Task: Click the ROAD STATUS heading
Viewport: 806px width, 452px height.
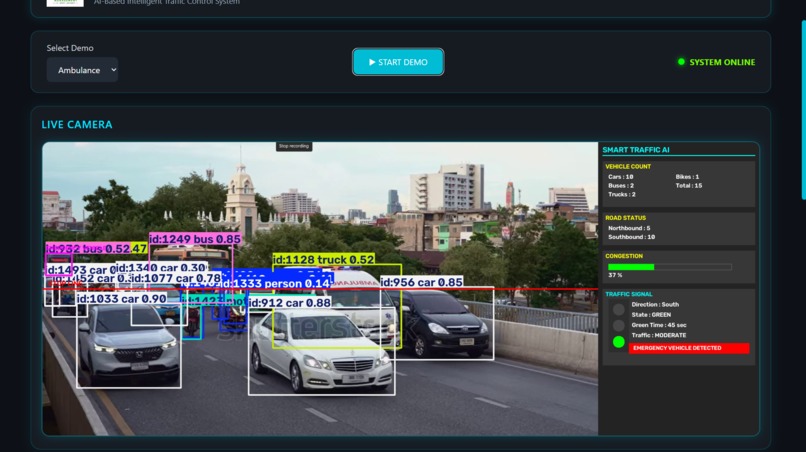Action: [x=626, y=218]
